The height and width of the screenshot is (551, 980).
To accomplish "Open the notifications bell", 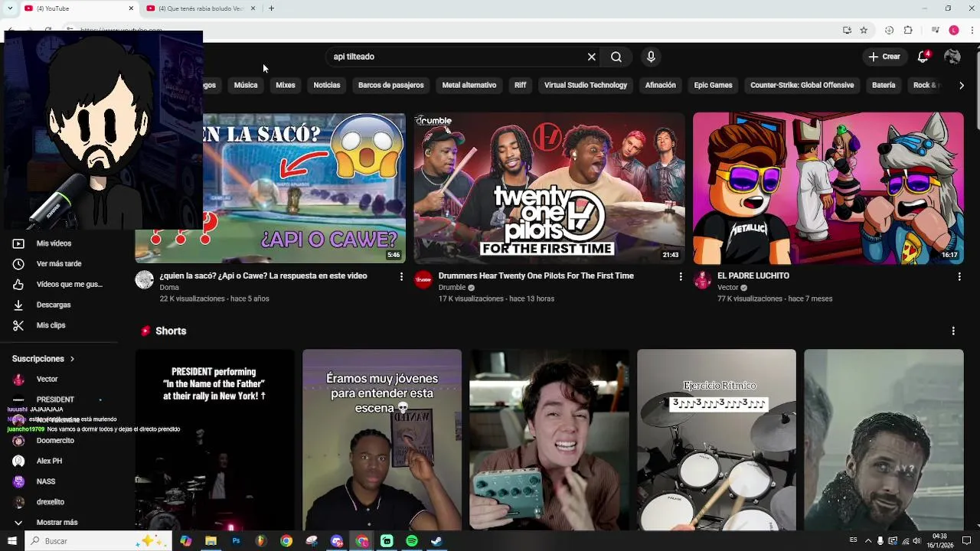I will 923,57.
